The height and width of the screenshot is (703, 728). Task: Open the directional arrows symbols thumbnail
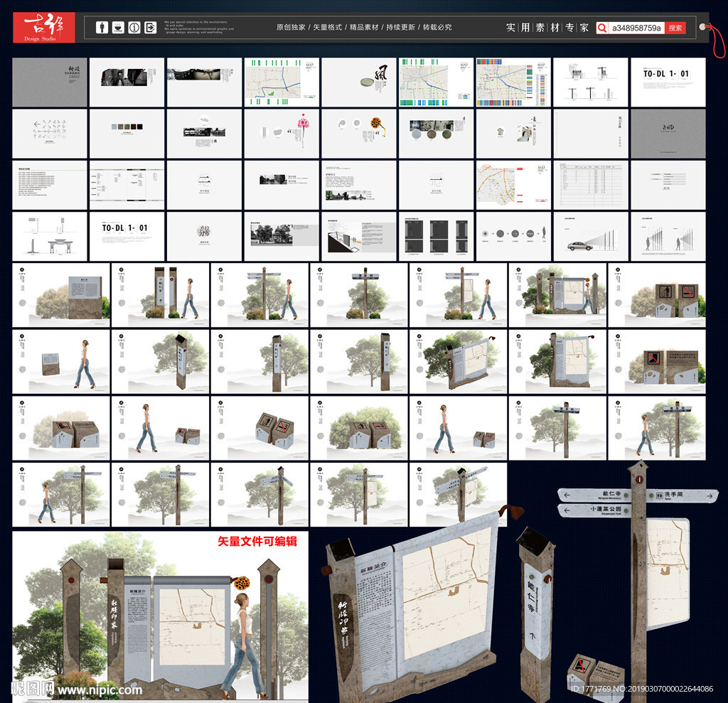50,134
